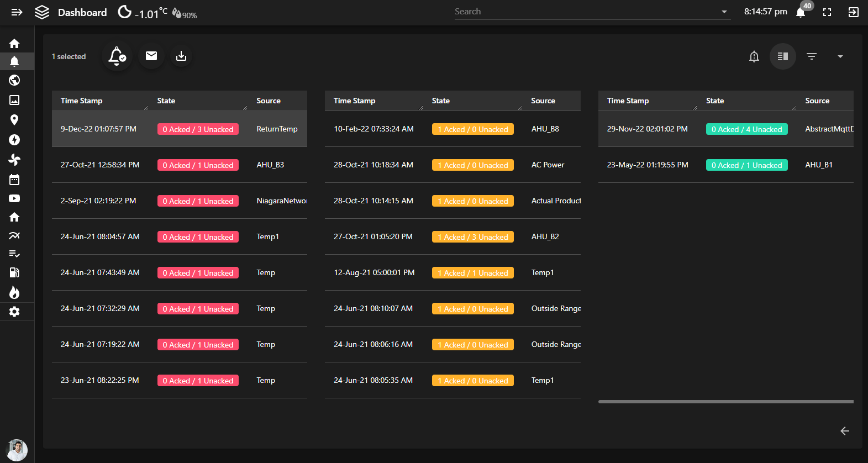Acknowledge the selected alarm with the bell-check icon

tap(117, 56)
